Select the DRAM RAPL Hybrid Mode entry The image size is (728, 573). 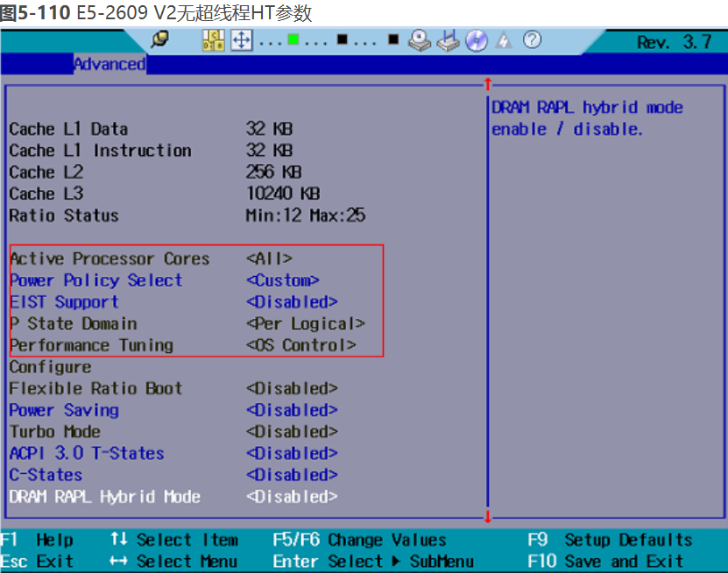pos(104,497)
